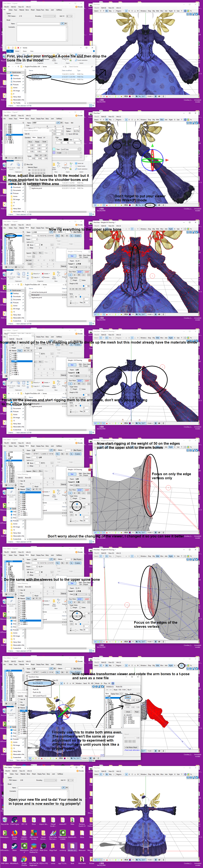
Task: Select the plus radio button in Spray section
Action: tap(71, 303)
